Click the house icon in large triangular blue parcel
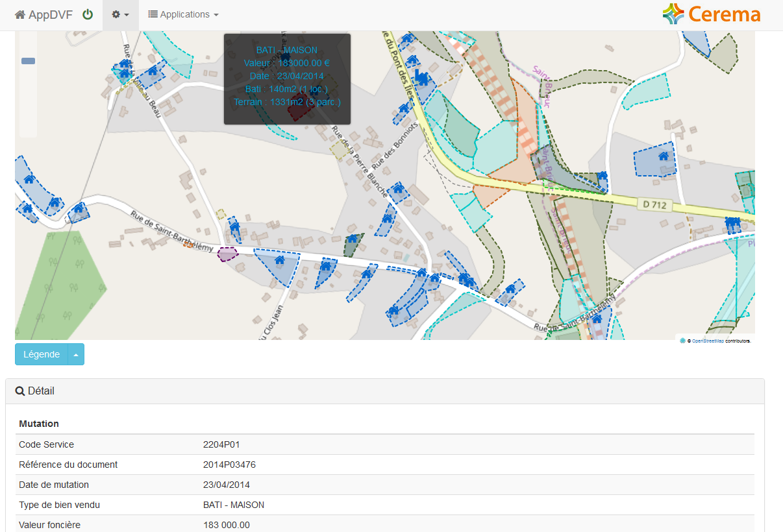Viewport: 783px width, 532px height. pos(280,260)
